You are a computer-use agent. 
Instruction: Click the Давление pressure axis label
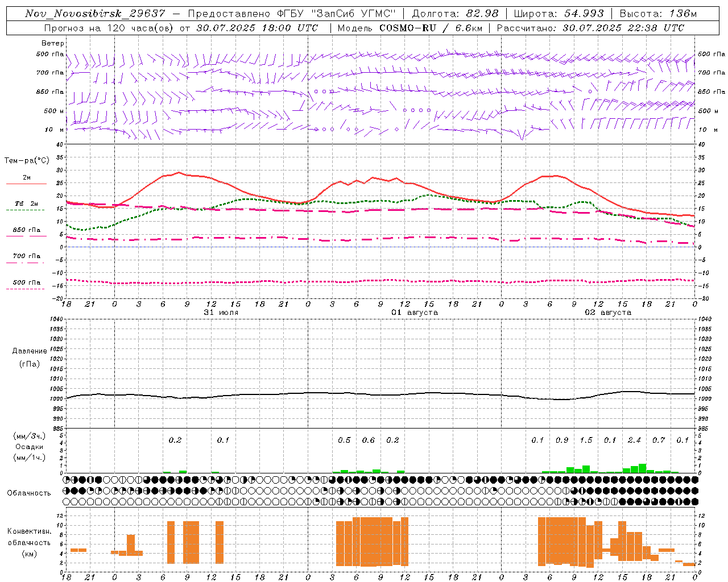(x=30, y=351)
